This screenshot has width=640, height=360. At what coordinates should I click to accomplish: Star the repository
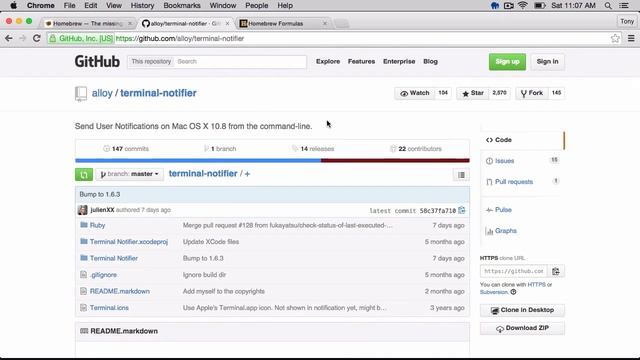(x=473, y=93)
